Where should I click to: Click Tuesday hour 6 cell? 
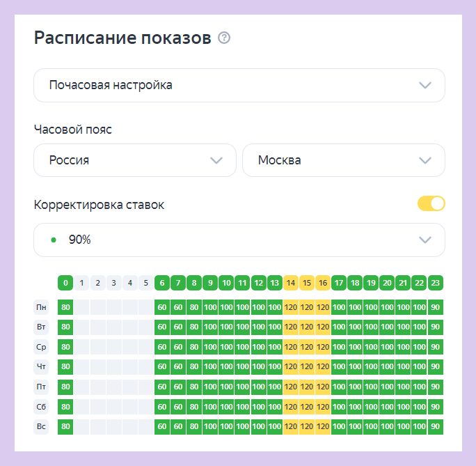click(162, 327)
